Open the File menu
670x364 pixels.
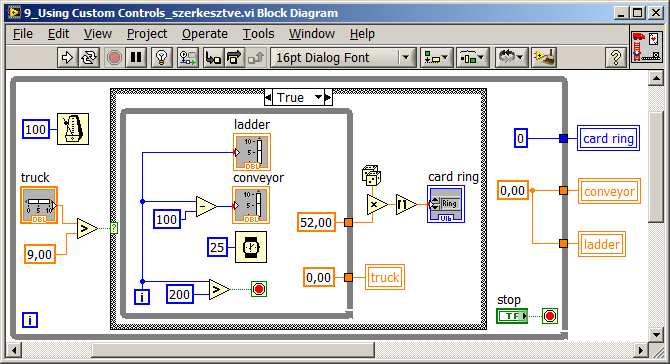coord(23,34)
